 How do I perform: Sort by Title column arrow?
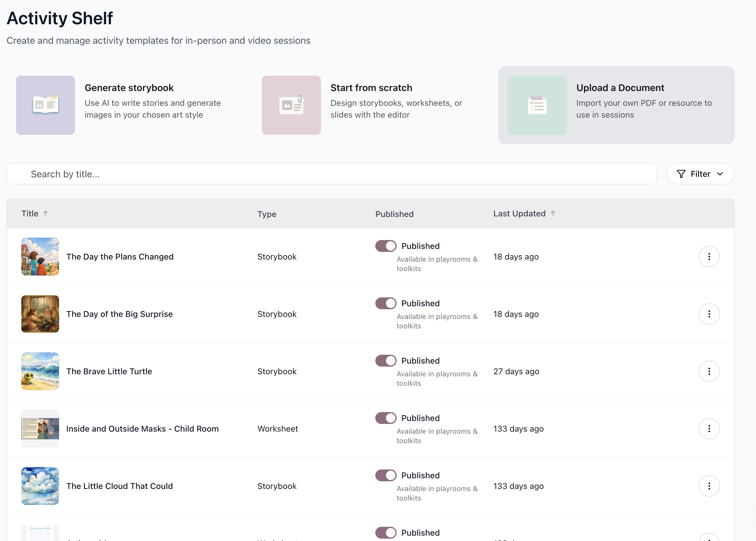[x=46, y=213]
